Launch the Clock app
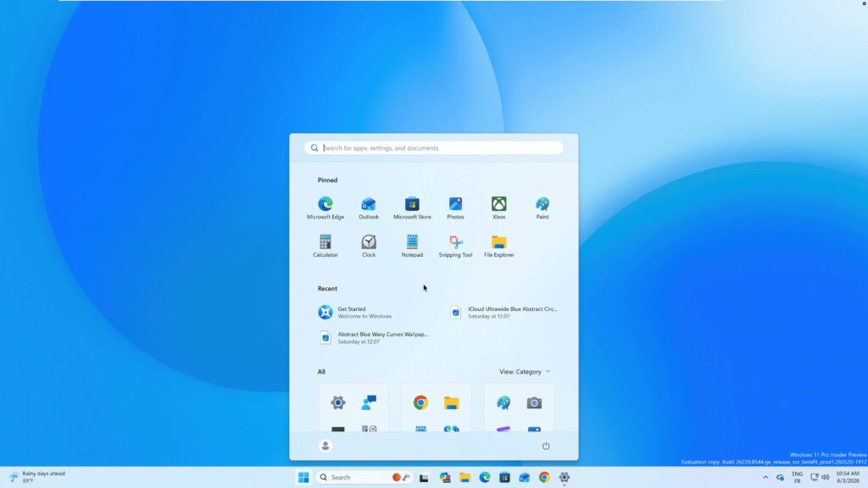868x488 pixels. (369, 247)
